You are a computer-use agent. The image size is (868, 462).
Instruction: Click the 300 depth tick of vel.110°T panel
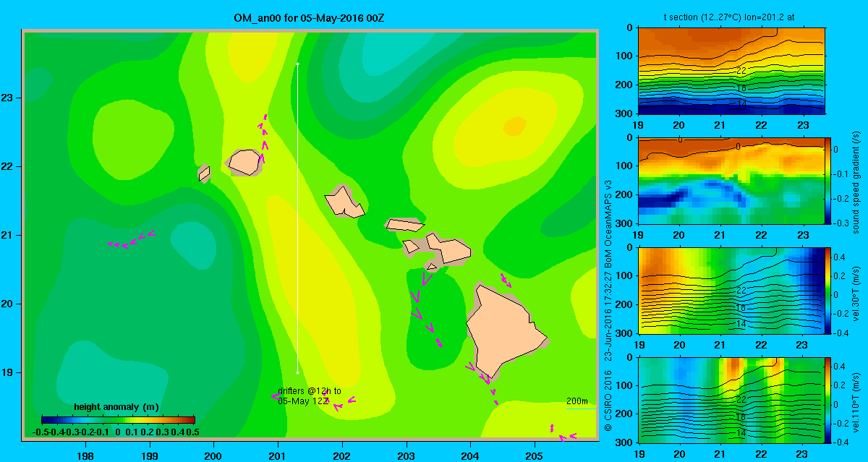(625, 442)
